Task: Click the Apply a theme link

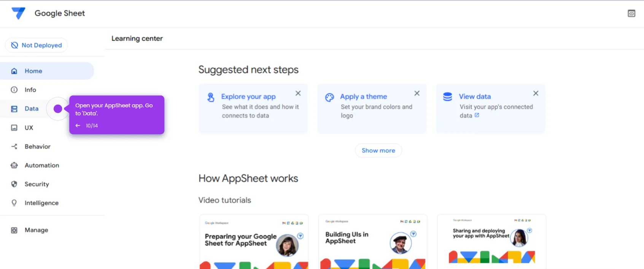Action: coord(363,97)
